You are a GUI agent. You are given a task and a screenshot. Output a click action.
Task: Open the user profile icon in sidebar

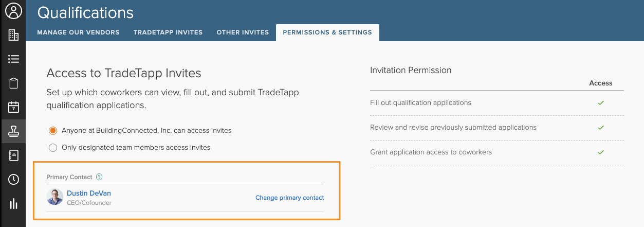click(13, 11)
